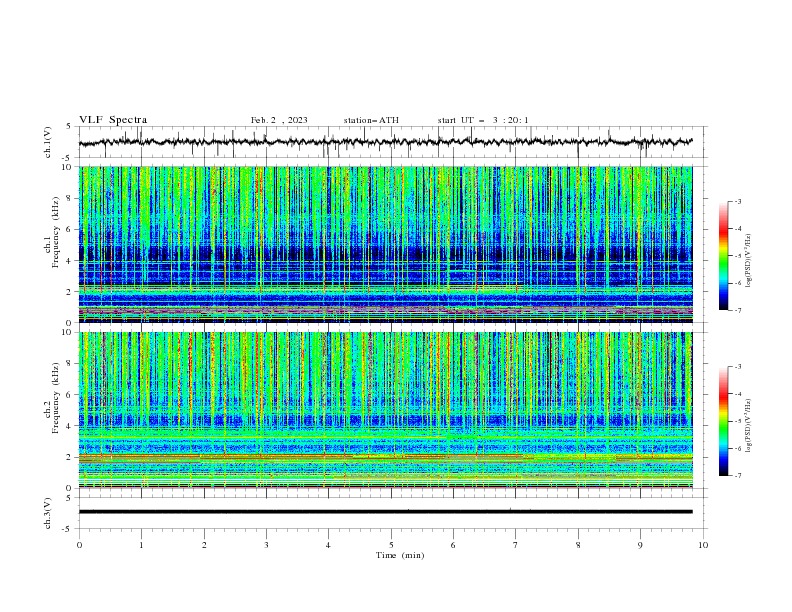Click the upper log(PSD)(V²/Hz) colorbar label
Image resolution: width=792 pixels, height=612 pixels.
click(748, 261)
